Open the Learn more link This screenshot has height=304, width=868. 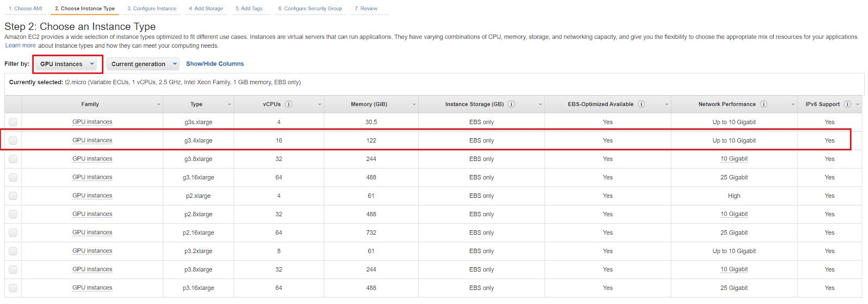tap(21, 46)
